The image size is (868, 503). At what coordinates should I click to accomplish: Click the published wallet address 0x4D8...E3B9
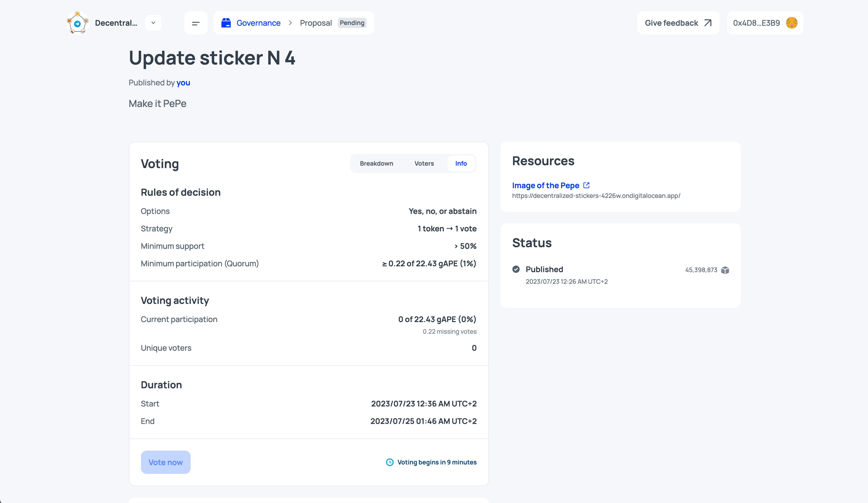[757, 23]
